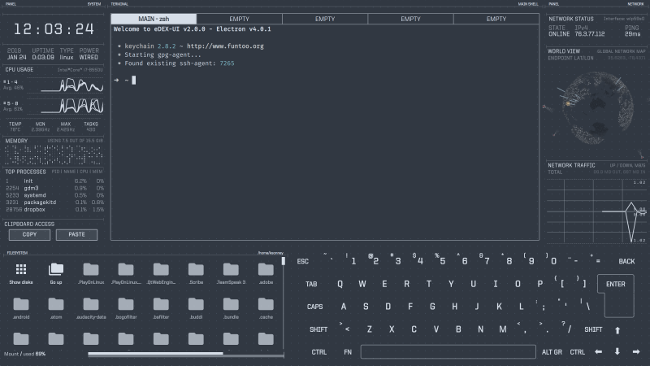The image size is (650, 366).
Task: Click the memory usage dot grid
Action: click(x=54, y=155)
